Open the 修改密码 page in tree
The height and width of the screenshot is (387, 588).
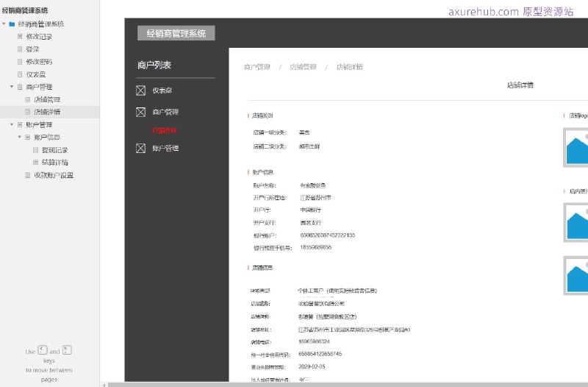click(x=39, y=62)
